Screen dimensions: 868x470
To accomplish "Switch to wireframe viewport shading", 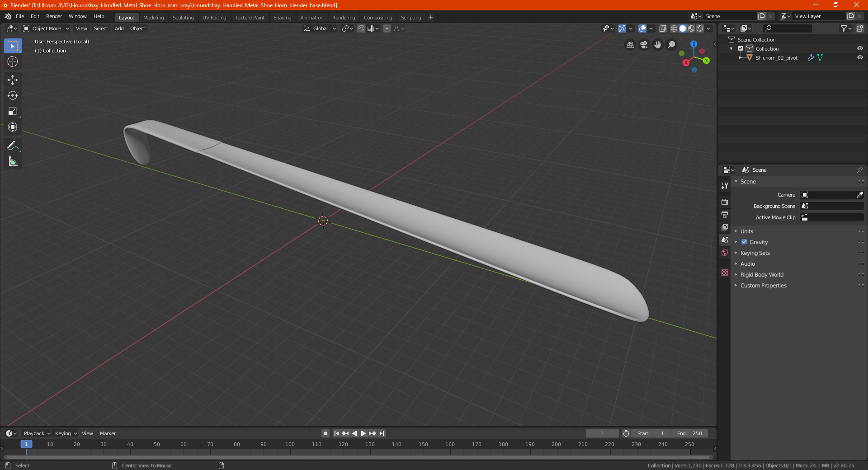I will click(674, 28).
